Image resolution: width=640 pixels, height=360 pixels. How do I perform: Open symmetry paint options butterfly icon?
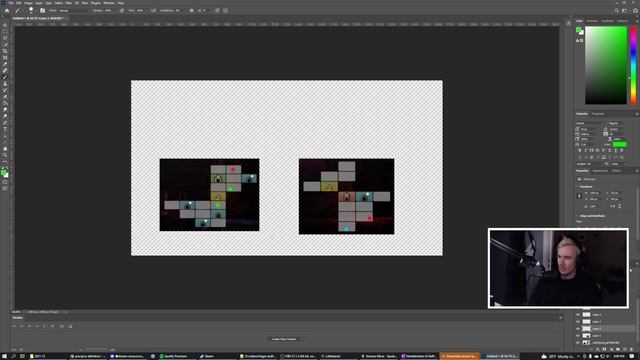click(x=226, y=11)
